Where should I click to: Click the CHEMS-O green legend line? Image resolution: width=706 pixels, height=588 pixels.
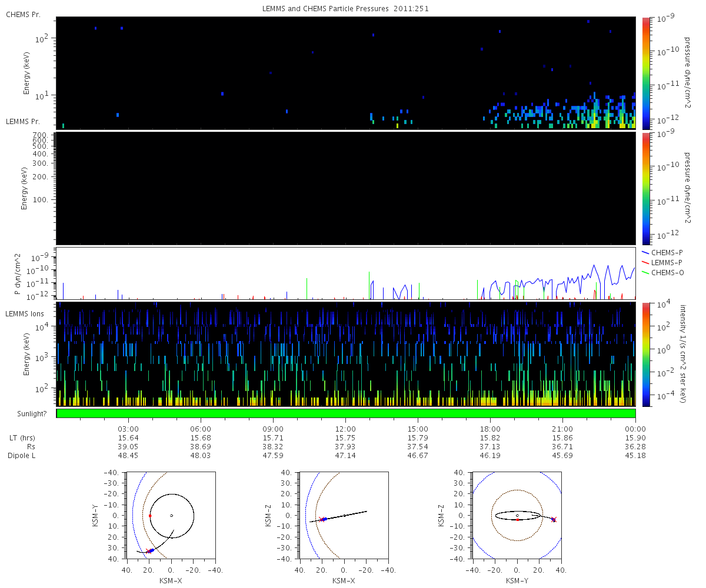pyautogui.click(x=645, y=272)
